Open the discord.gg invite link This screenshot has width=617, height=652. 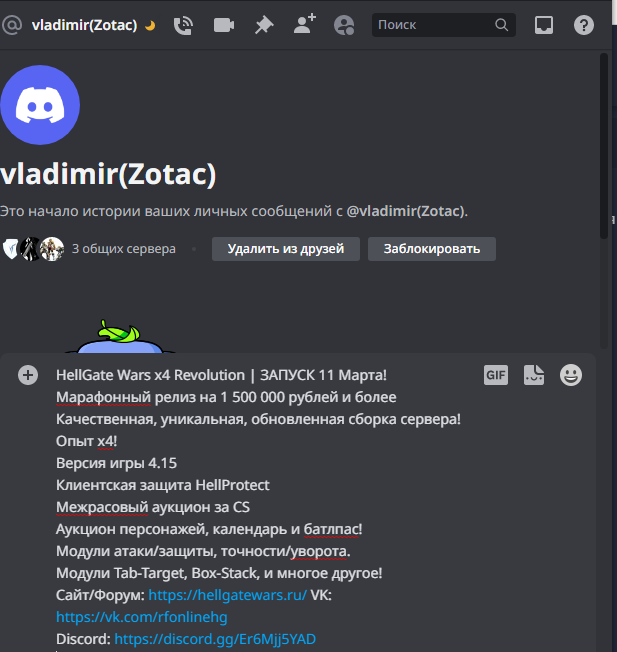pos(215,639)
